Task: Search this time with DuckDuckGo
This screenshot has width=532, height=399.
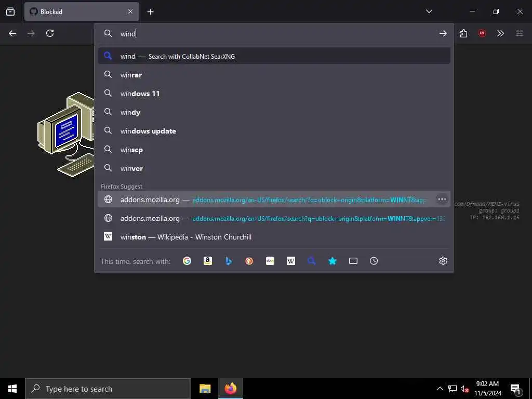Action: tap(249, 261)
